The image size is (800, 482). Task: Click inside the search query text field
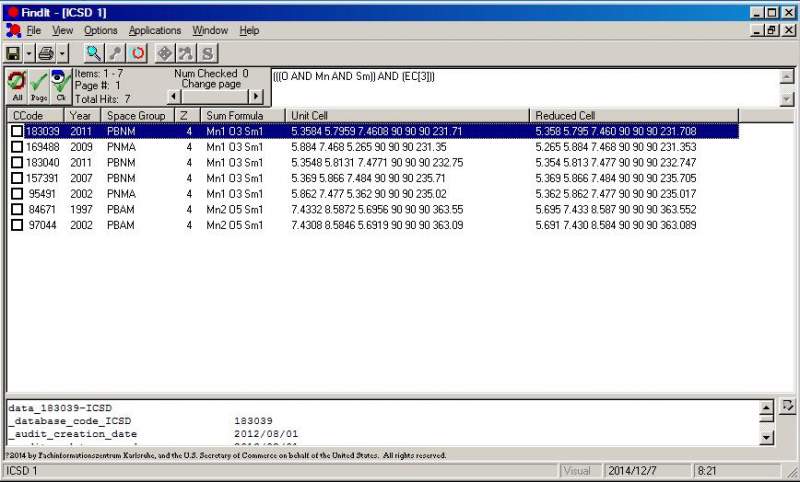click(524, 87)
